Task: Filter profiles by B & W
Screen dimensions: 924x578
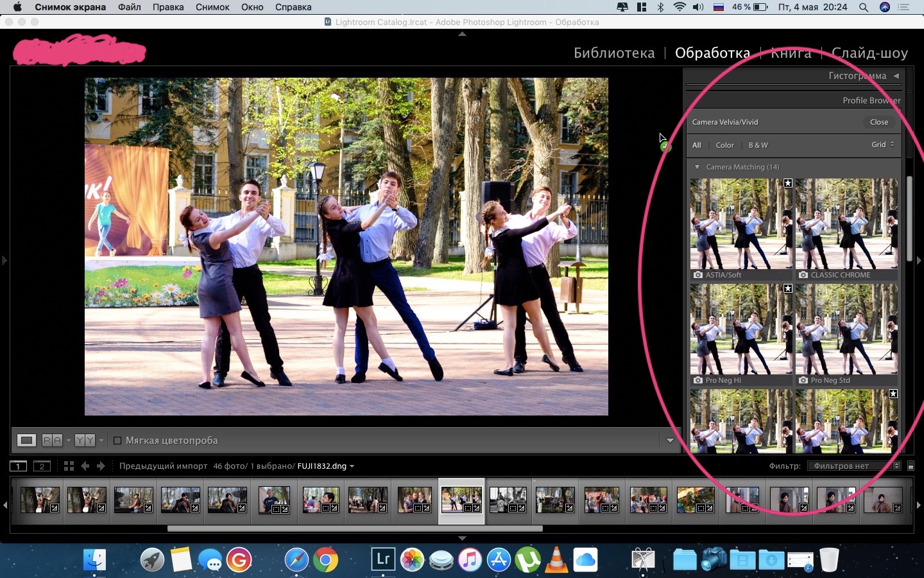Action: click(758, 145)
